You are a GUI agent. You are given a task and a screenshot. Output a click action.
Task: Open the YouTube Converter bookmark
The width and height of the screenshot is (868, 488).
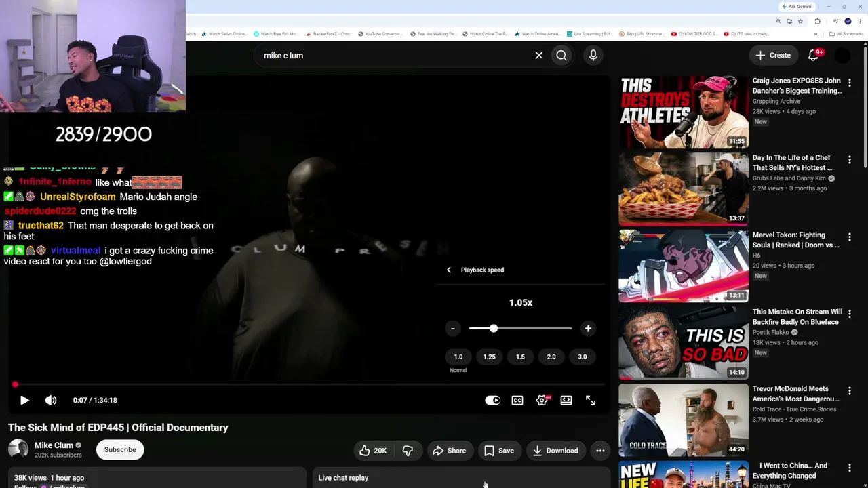tap(380, 34)
